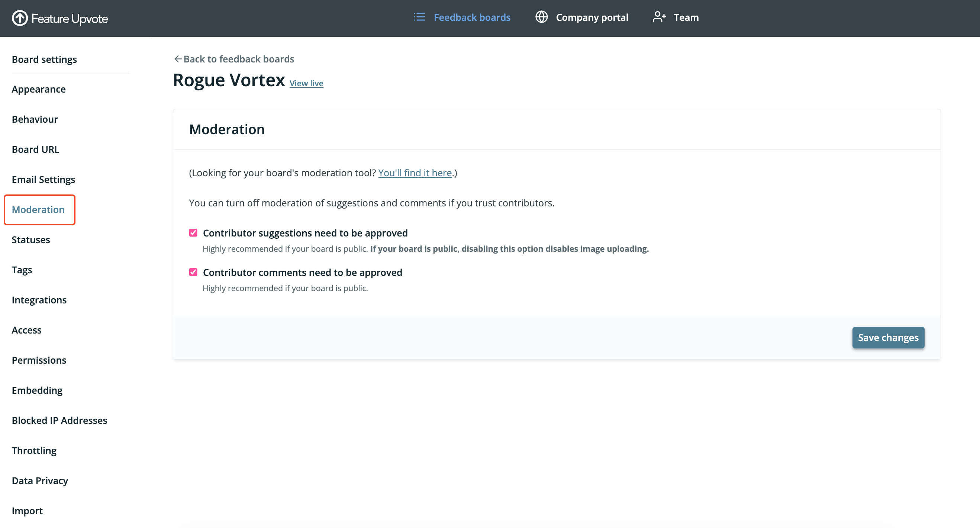Click the Feedback boards list icon
Viewport: 980px width, 528px height.
coord(419,17)
